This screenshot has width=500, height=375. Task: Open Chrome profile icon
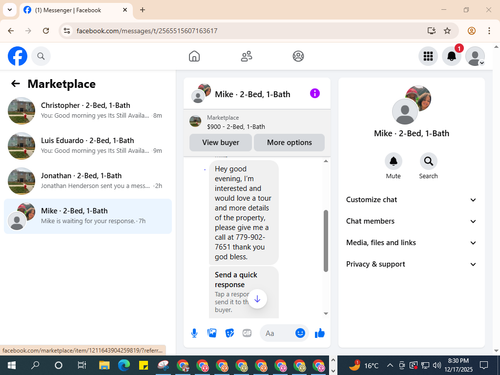click(471, 31)
